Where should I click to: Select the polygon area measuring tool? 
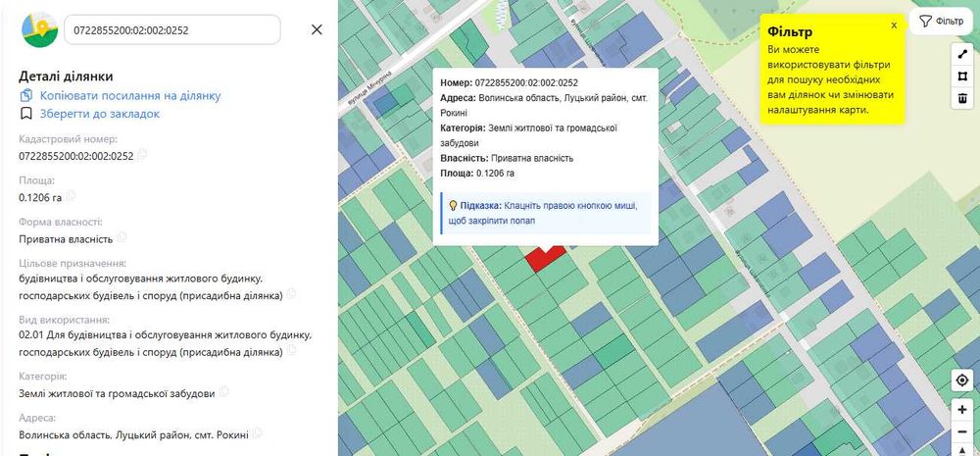pos(962,76)
